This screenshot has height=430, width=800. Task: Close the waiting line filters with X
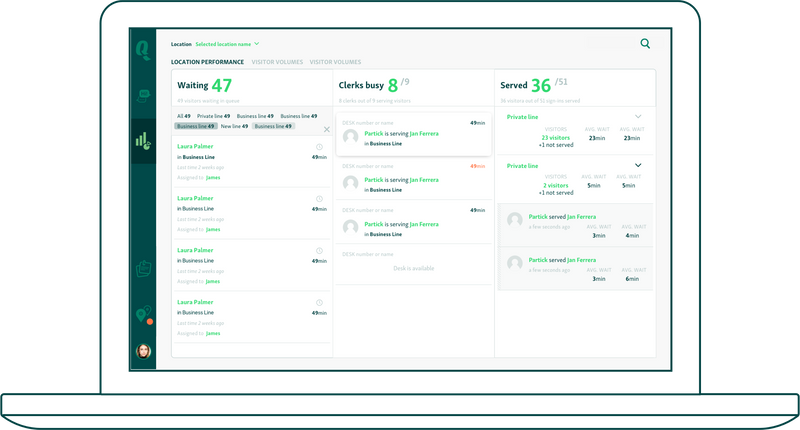click(x=327, y=130)
